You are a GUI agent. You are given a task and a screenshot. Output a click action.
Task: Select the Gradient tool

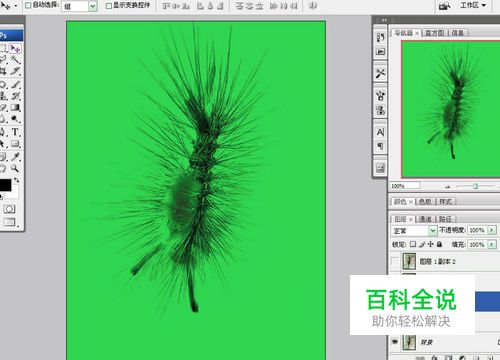(x=15, y=108)
